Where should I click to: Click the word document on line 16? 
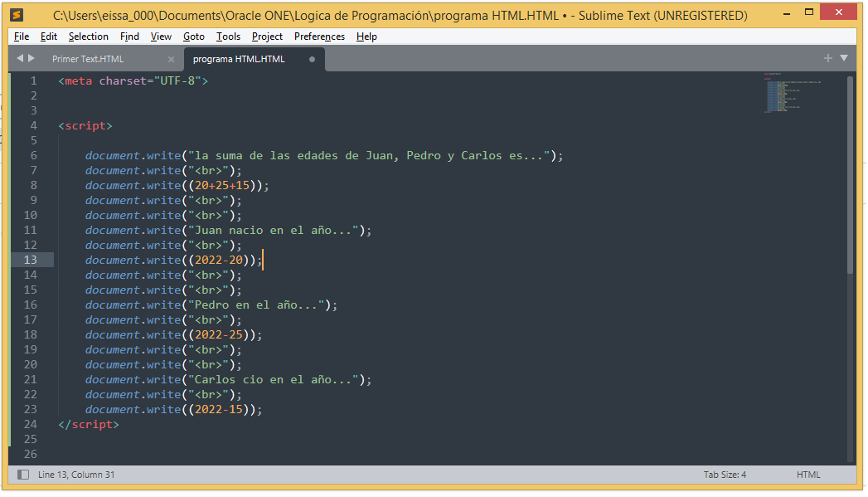coord(113,305)
